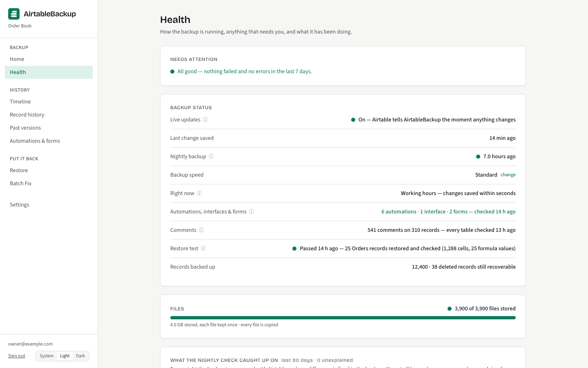Click the 'All good' status message
The image size is (588, 368).
(x=245, y=72)
